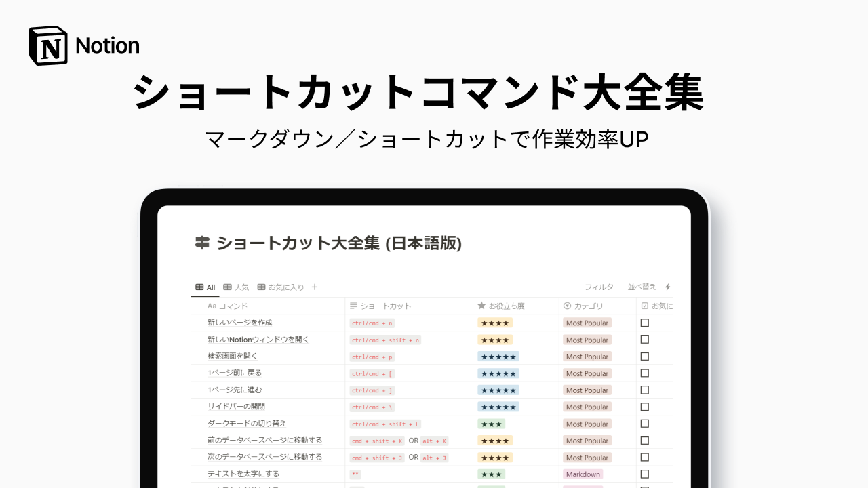Click the ctrl/cmd + n shortcut cell
This screenshot has width=868, height=488.
pos(372,323)
